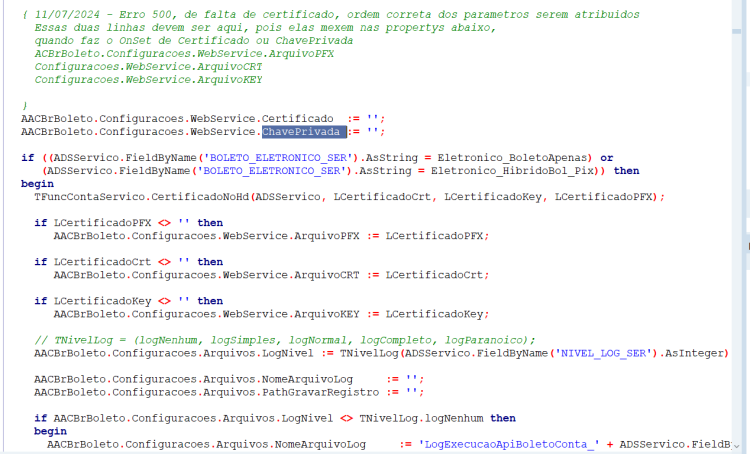The height and width of the screenshot is (454, 750).
Task: Click the 'then' keyword after Eletronico_HibridoBol_Pix
Action: pyautogui.click(x=627, y=171)
